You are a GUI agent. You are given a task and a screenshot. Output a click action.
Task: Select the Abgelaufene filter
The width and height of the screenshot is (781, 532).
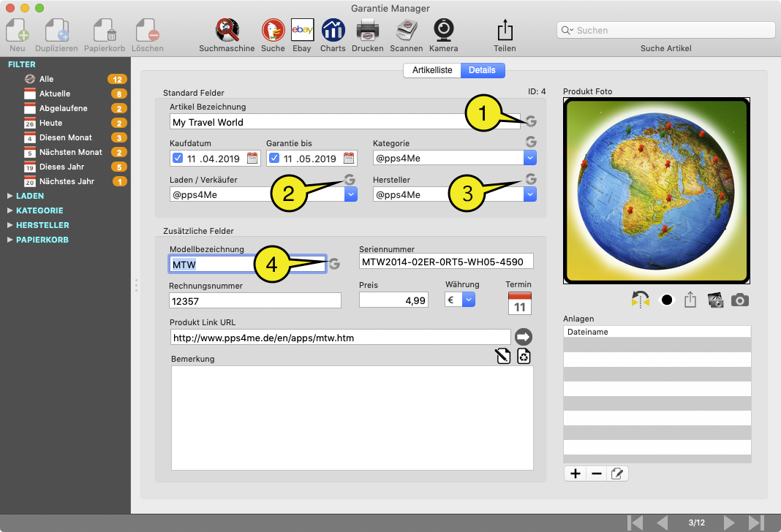pos(66,108)
